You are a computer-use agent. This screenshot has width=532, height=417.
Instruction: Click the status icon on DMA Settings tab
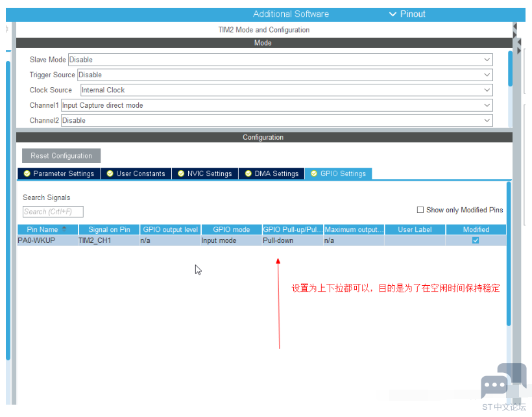[248, 173]
